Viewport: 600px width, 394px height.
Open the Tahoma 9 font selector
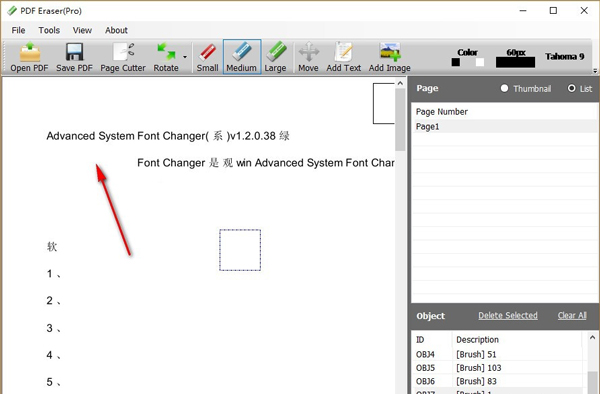coord(565,57)
